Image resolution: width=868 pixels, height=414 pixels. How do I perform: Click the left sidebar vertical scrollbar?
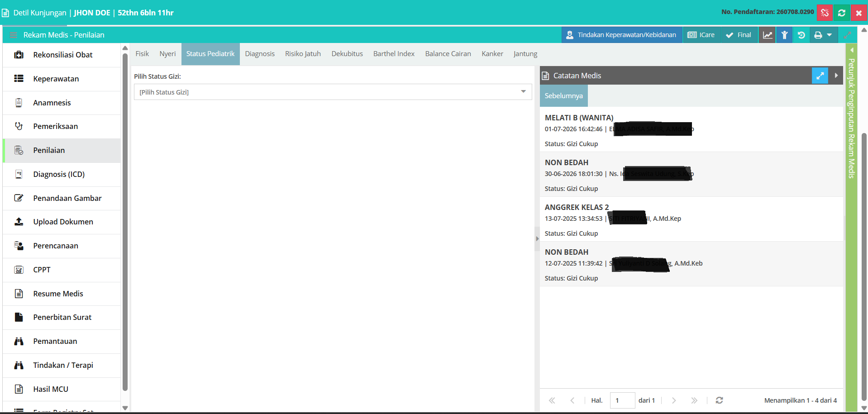coord(125,222)
